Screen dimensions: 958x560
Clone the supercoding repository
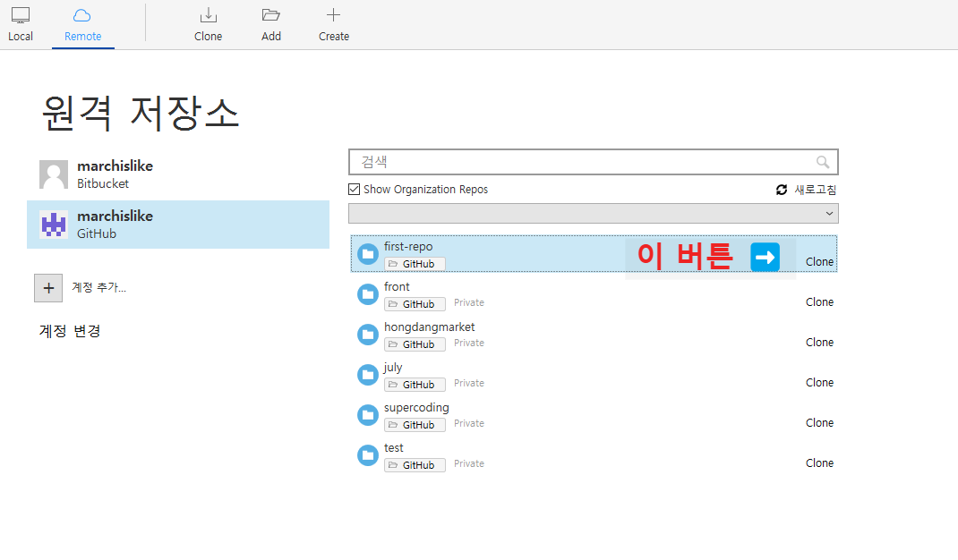819,423
